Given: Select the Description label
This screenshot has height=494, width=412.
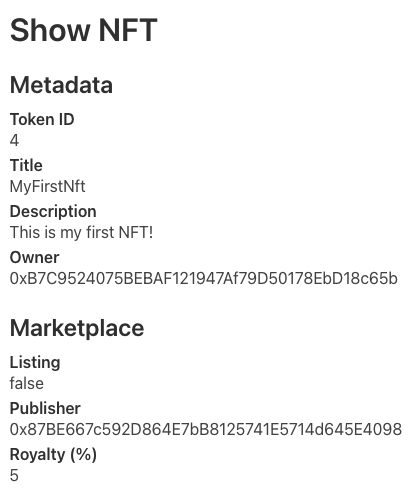Looking at the screenshot, I should 53,211.
